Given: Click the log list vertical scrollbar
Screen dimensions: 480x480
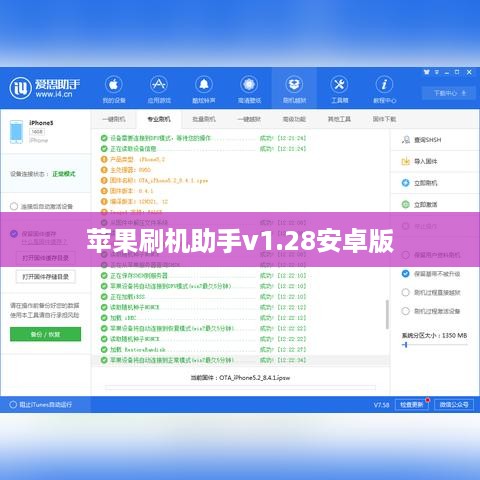Looking at the screenshot, I should pos(387,314).
